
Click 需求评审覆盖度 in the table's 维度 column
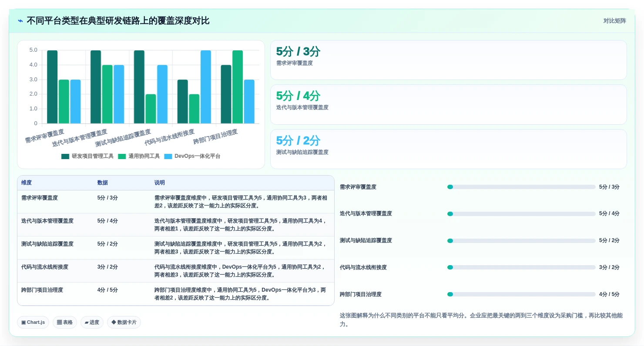[40, 198]
